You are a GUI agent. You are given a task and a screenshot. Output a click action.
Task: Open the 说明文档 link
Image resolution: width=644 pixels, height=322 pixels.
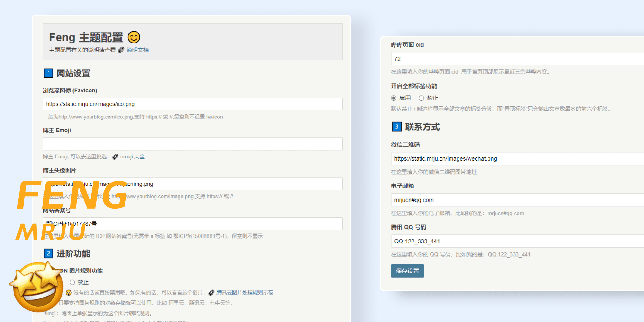click(137, 50)
